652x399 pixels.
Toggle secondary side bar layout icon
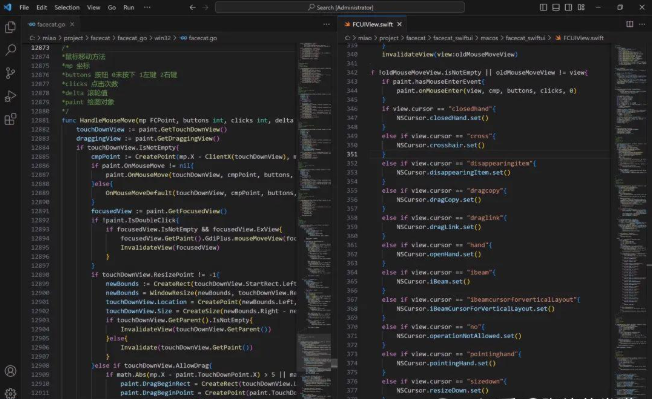click(x=568, y=7)
